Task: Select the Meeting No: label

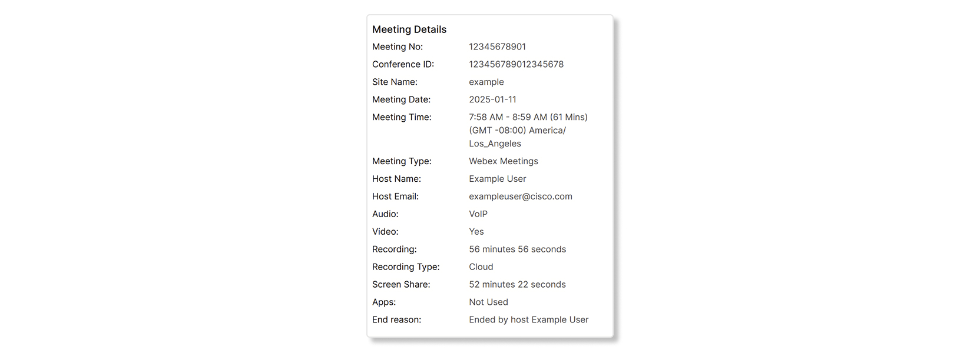Action: [398, 46]
